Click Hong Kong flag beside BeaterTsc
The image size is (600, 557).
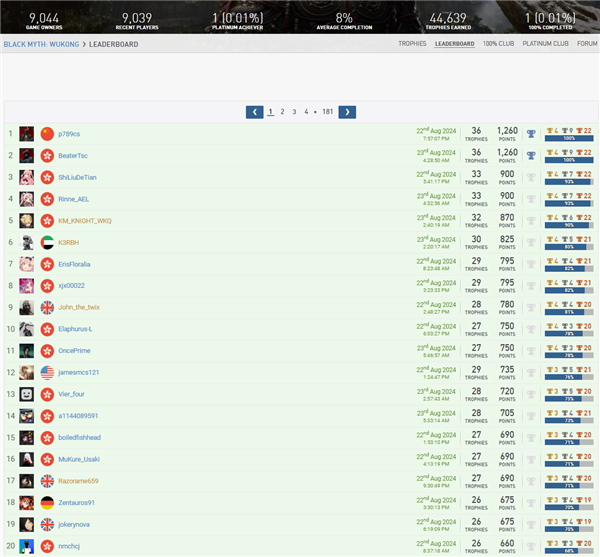[47, 156]
